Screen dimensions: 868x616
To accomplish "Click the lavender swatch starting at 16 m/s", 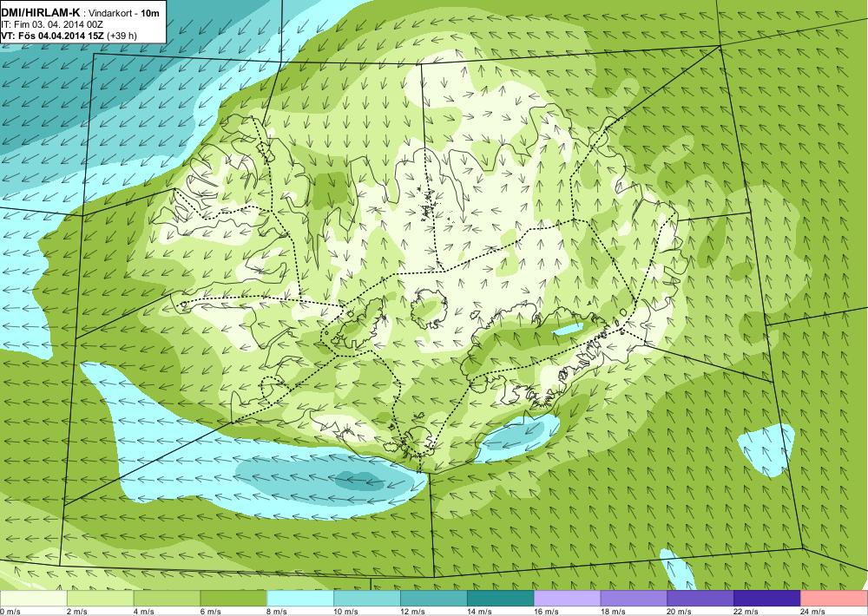I will [x=567, y=599].
